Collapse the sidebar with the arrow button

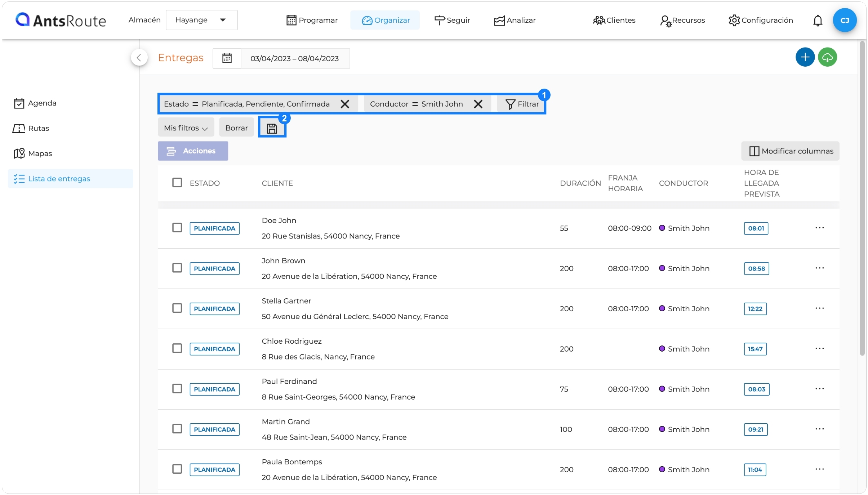[x=139, y=57]
